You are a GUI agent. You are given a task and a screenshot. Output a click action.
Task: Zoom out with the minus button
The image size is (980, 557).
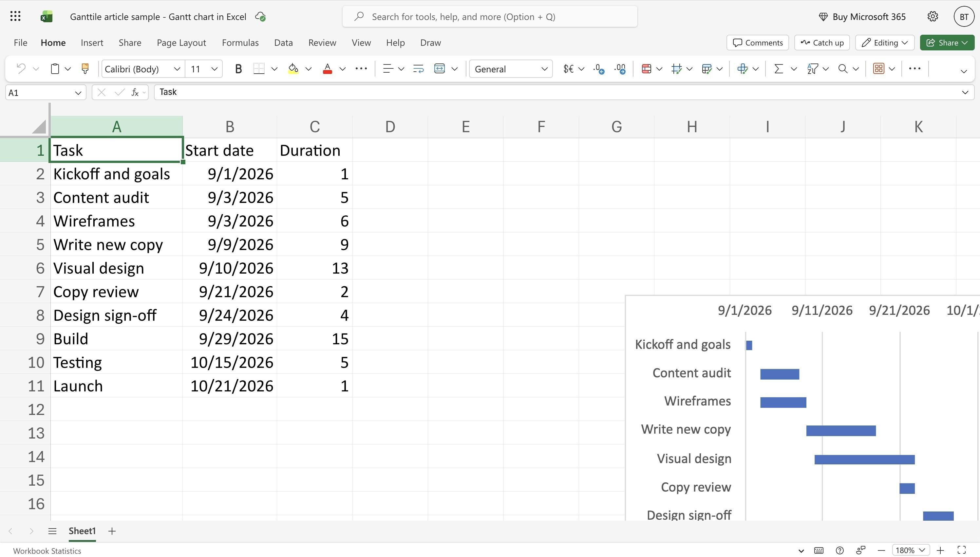881,550
